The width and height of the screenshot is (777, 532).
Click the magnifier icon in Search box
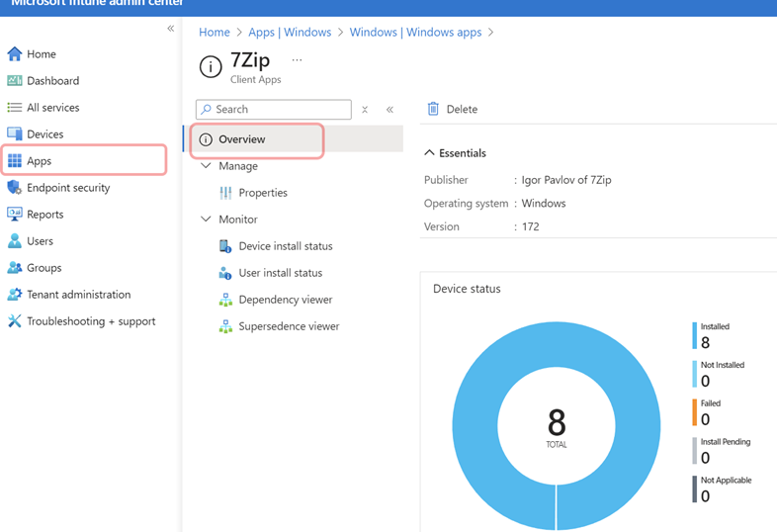(x=207, y=109)
